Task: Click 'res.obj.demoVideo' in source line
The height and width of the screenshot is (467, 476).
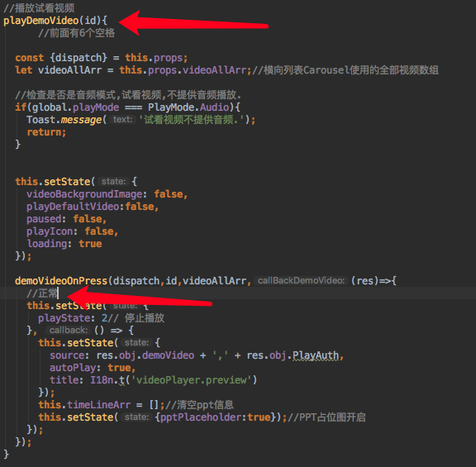Action: 145,355
